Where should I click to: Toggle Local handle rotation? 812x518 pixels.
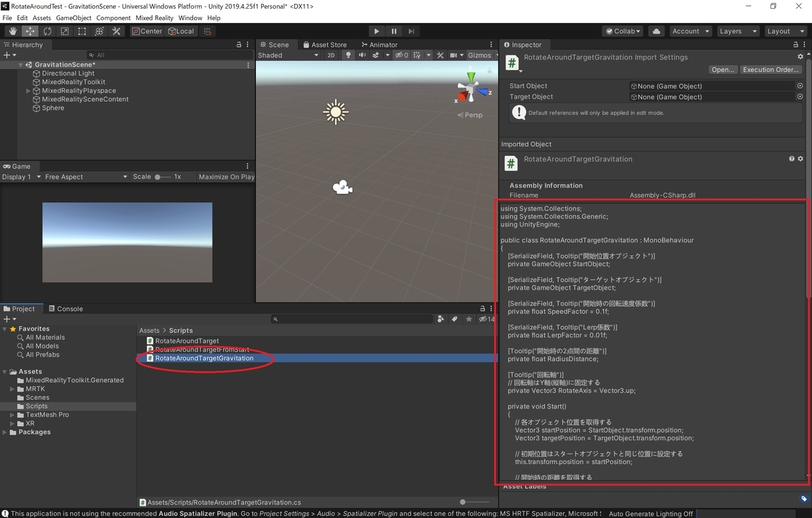[181, 31]
